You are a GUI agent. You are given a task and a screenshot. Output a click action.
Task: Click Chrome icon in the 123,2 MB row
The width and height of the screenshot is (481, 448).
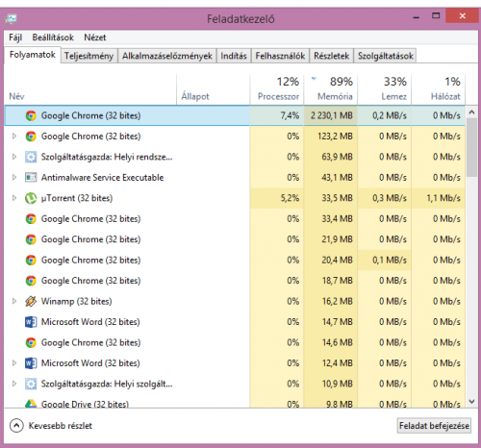tap(31, 137)
